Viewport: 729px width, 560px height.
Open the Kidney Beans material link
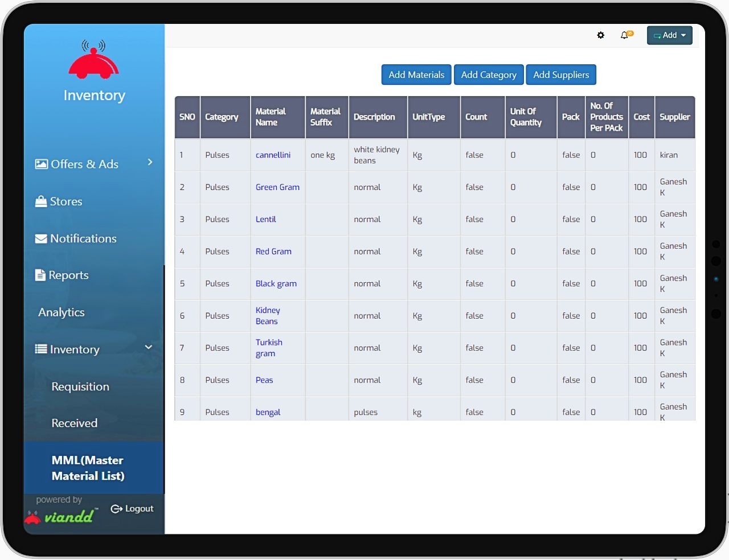(268, 316)
